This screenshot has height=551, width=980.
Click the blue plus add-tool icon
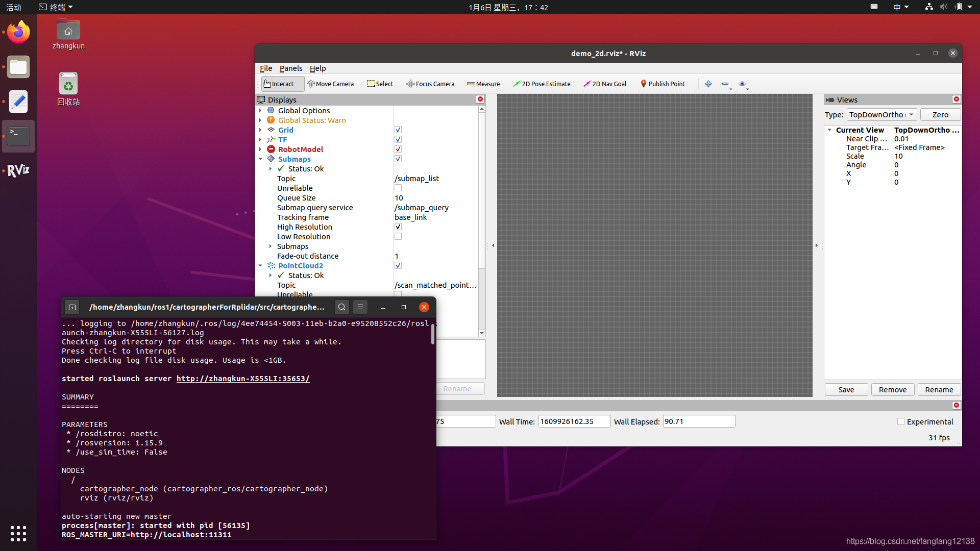click(708, 84)
